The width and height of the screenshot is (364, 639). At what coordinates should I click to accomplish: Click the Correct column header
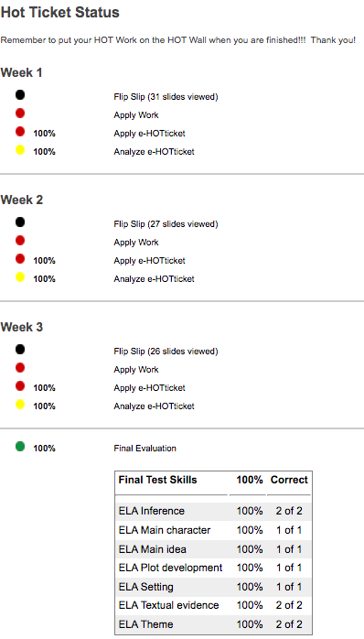(x=289, y=480)
